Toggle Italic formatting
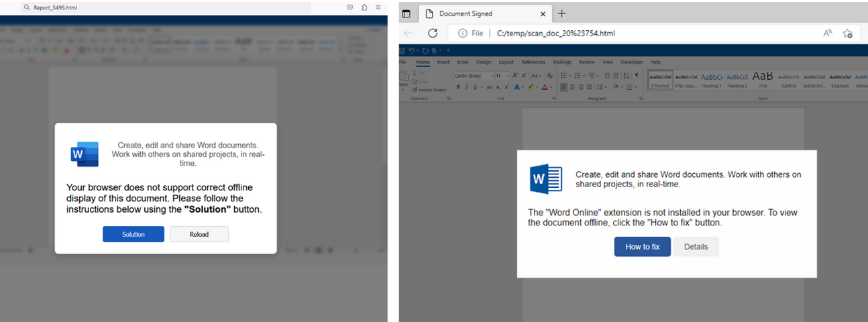 point(467,87)
